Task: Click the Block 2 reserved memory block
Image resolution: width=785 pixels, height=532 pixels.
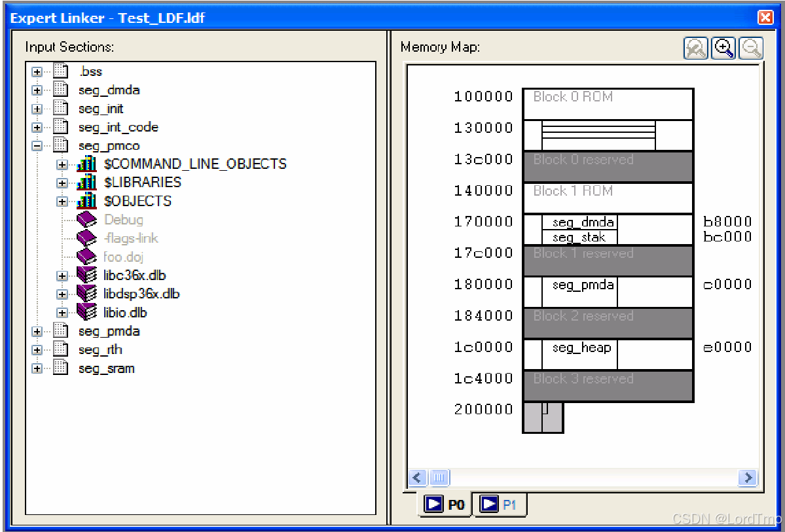Action: click(x=608, y=323)
